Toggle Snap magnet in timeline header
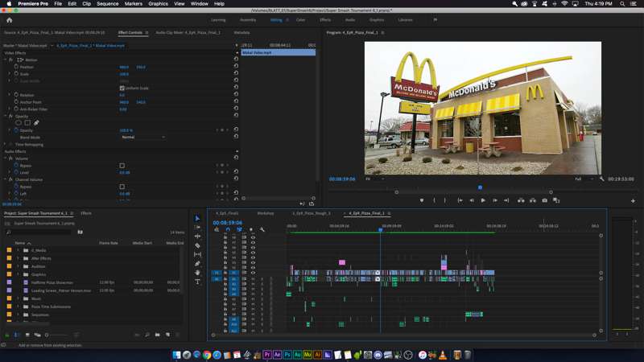 (228, 229)
